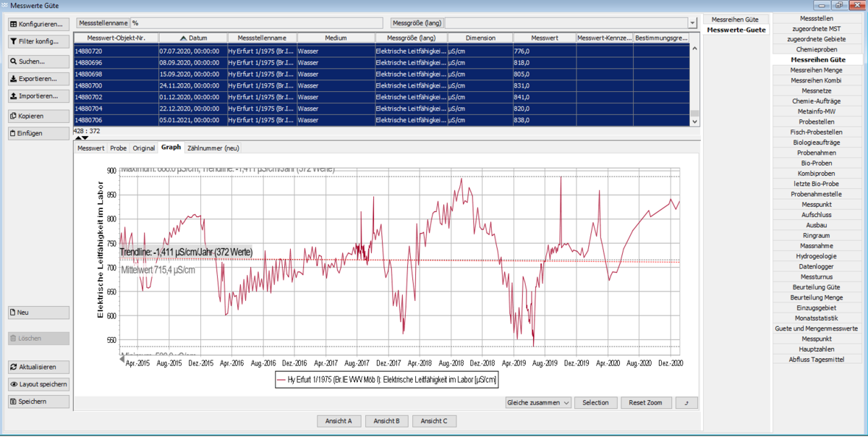The width and height of the screenshot is (868, 437).
Task: Select the Messwerte-Guete view tab
Action: click(x=736, y=30)
